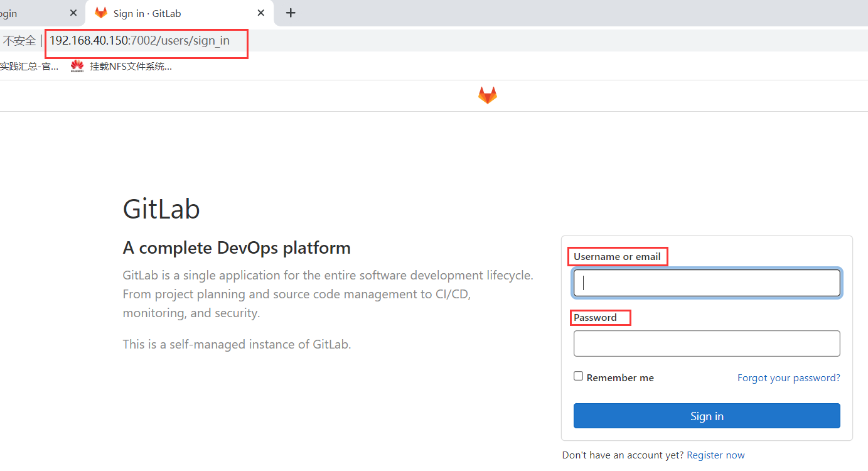Screen dimensions: 868x471
Task: Close the partially visible left tab
Action: tap(73, 13)
